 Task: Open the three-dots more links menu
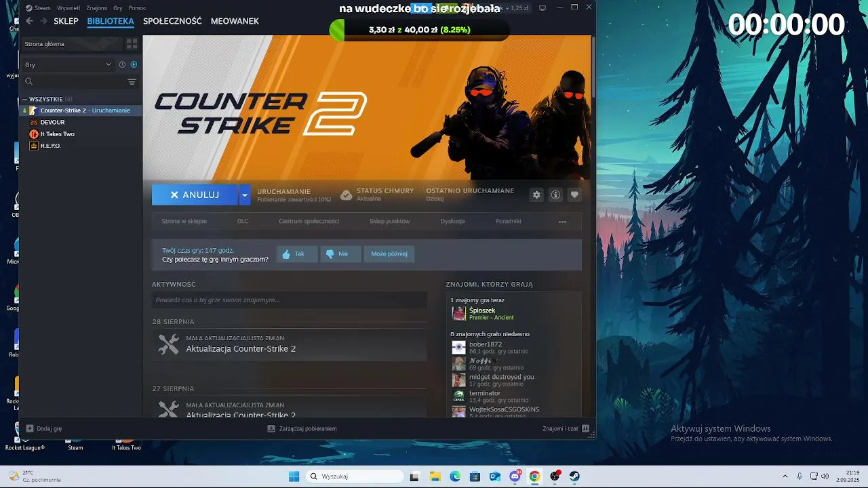(562, 222)
